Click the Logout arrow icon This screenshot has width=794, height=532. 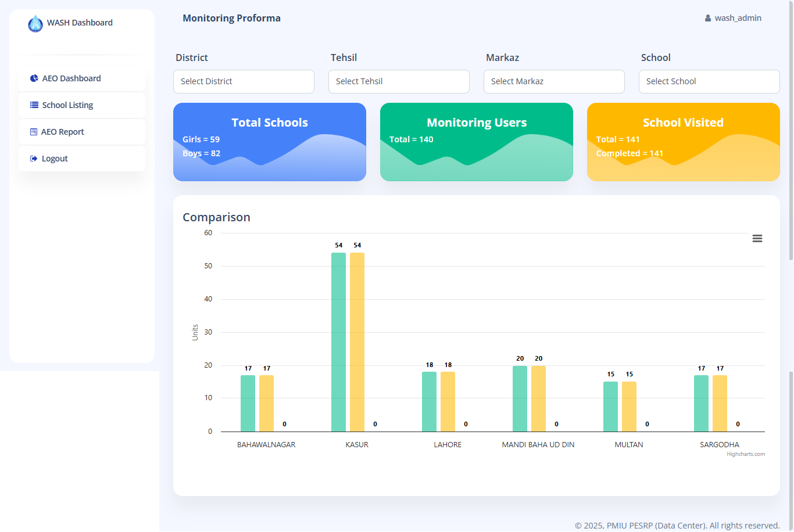click(34, 159)
